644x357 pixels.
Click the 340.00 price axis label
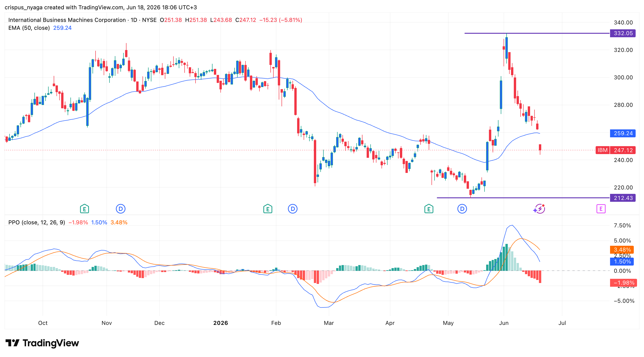pyautogui.click(x=623, y=23)
